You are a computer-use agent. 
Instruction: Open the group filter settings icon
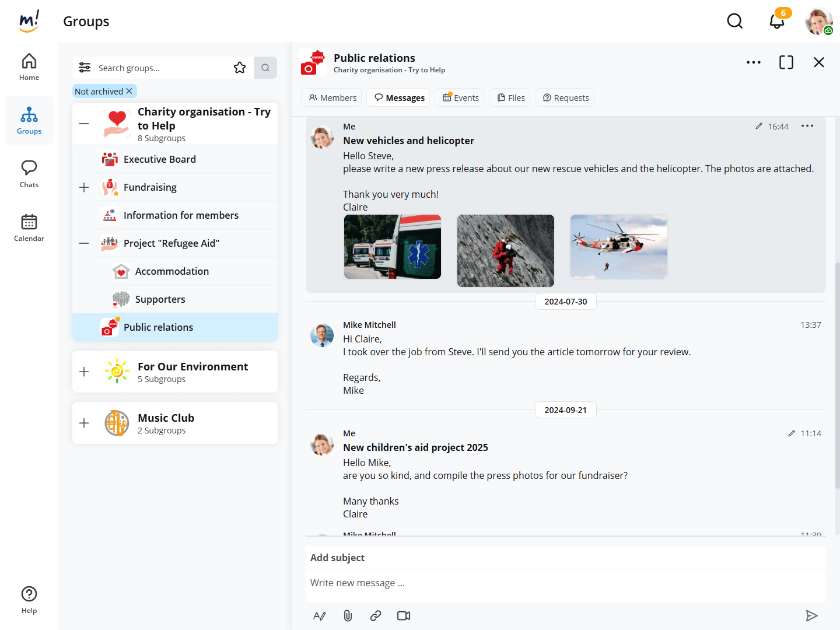(x=85, y=68)
